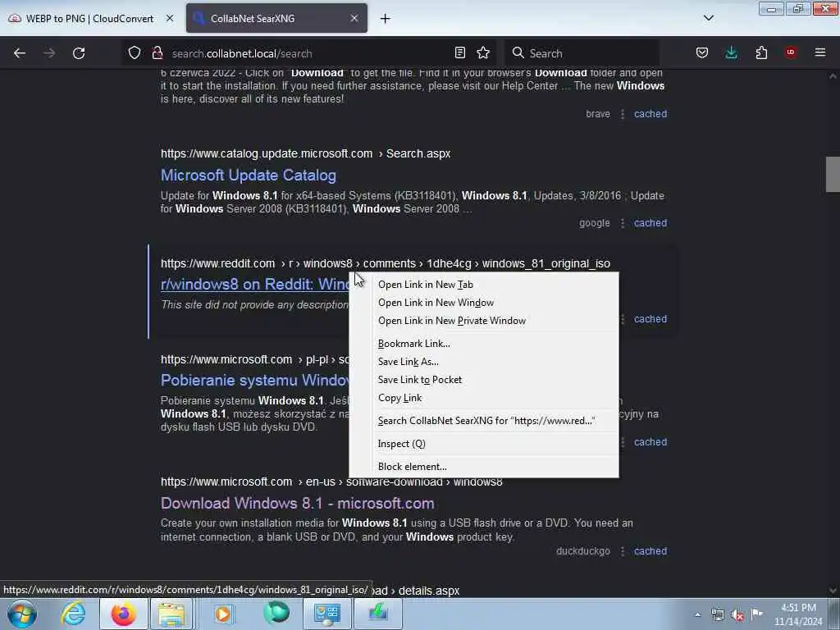Open the extensions puzzle icon
This screenshot has height=630, width=840.
[761, 53]
